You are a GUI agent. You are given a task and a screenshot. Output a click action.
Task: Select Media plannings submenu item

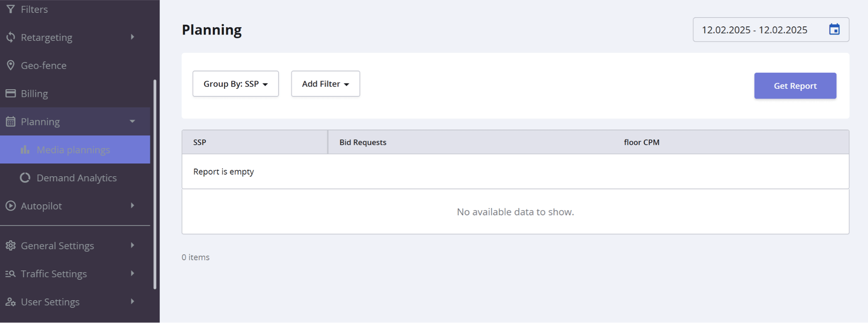coord(75,149)
